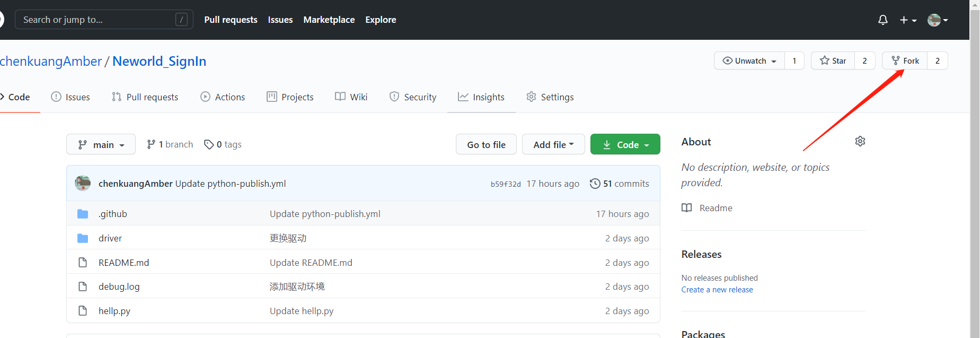Open the Neworld_SignIn repository link

pos(159,61)
